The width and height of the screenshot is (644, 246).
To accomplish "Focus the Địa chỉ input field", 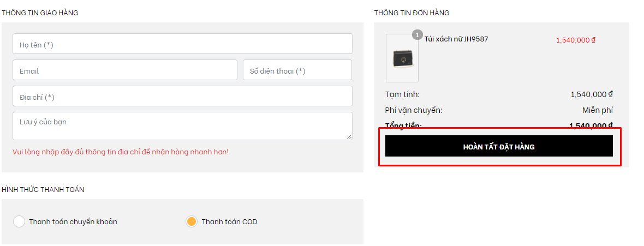I will pos(182,96).
